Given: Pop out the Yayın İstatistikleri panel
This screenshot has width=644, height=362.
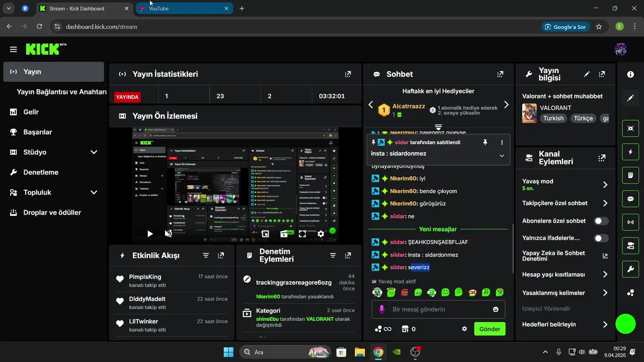Looking at the screenshot, I should [x=348, y=74].
